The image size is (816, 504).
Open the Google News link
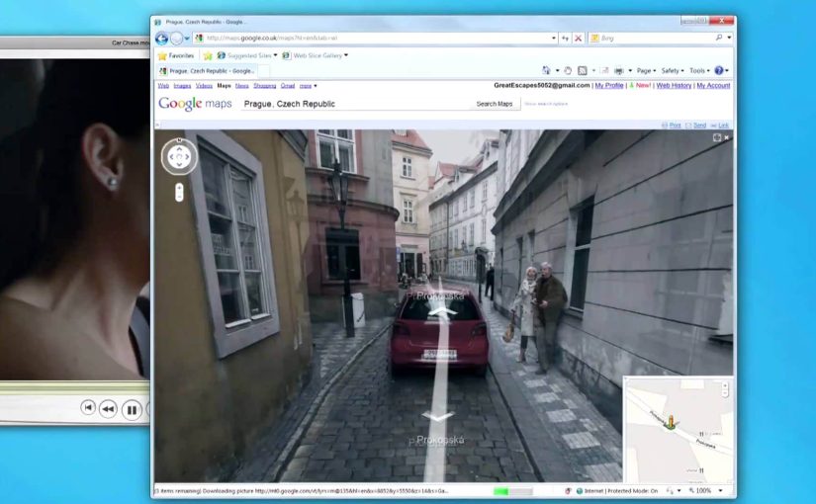click(242, 86)
